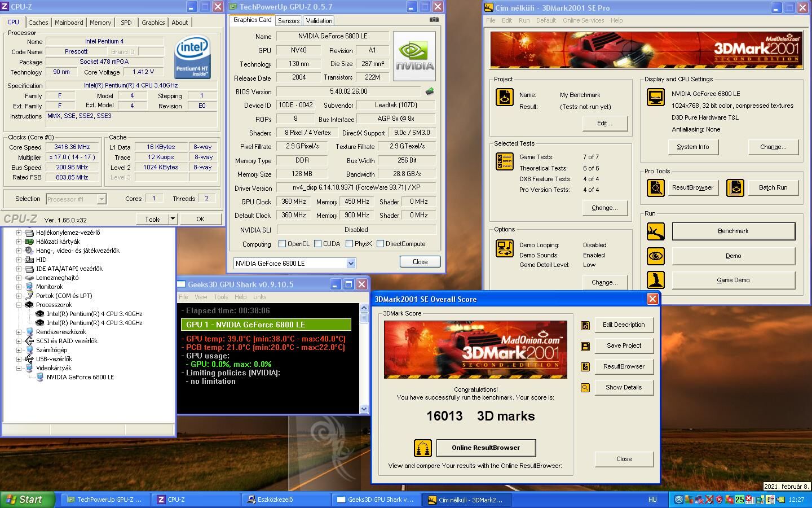Screen dimensions: 812x508
Task: Click the Hálózati kártyák network icon
Action: 29,242
